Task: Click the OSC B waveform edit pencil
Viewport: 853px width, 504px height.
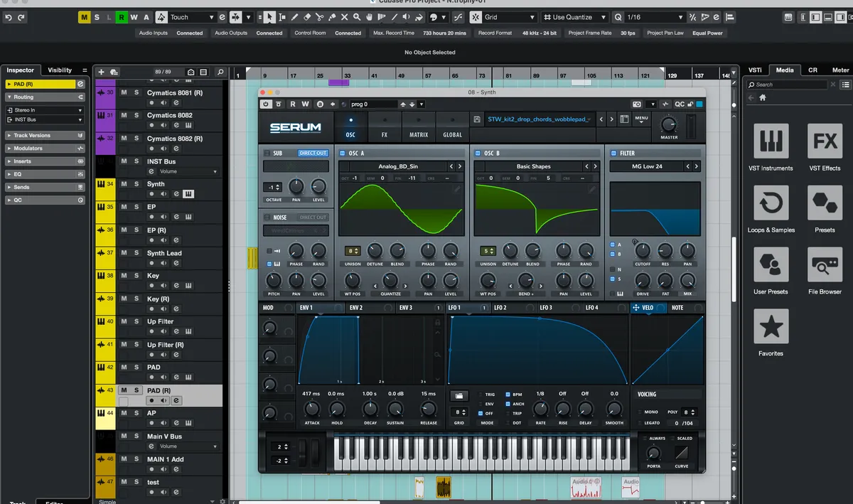Action: pyautogui.click(x=592, y=189)
